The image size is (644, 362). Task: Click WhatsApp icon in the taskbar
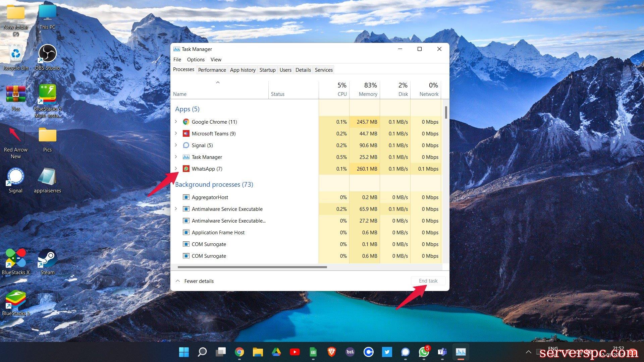[424, 352]
